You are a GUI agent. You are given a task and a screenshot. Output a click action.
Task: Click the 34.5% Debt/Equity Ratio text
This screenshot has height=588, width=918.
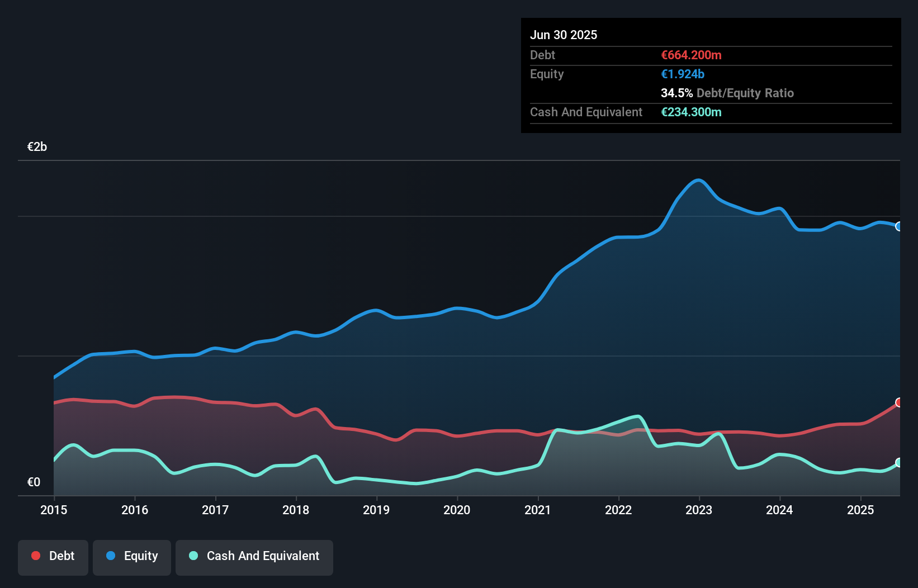point(727,93)
